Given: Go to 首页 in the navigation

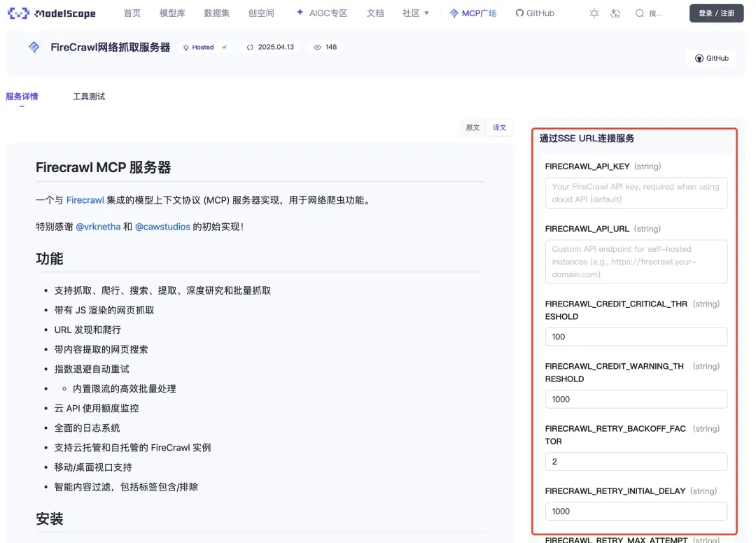Looking at the screenshot, I should tap(132, 13).
